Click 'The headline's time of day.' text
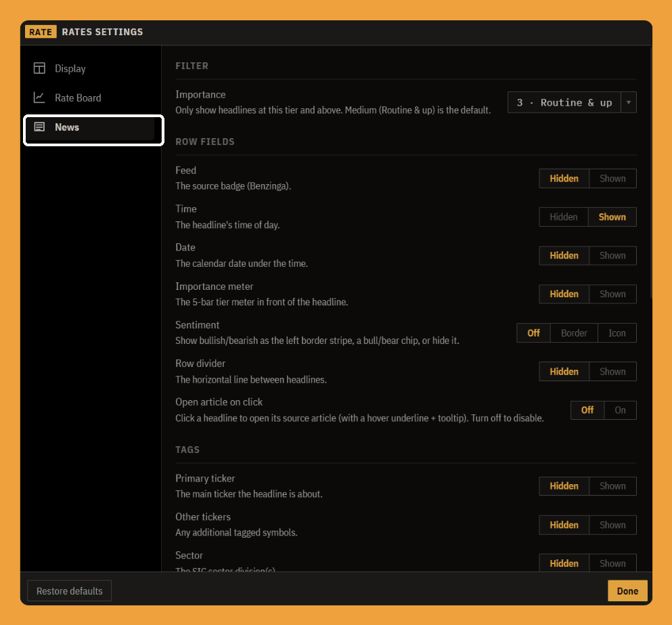This screenshot has width=672, height=625. tap(227, 225)
